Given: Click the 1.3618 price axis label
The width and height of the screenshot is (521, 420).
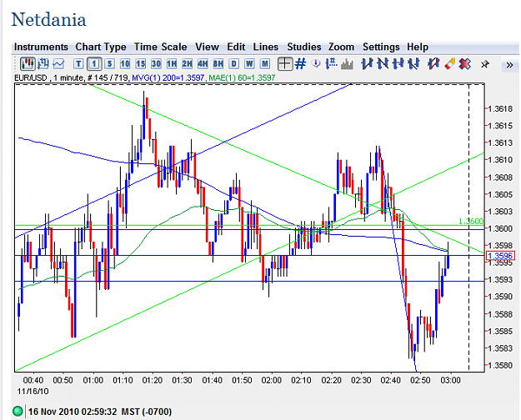Looking at the screenshot, I should click(500, 108).
